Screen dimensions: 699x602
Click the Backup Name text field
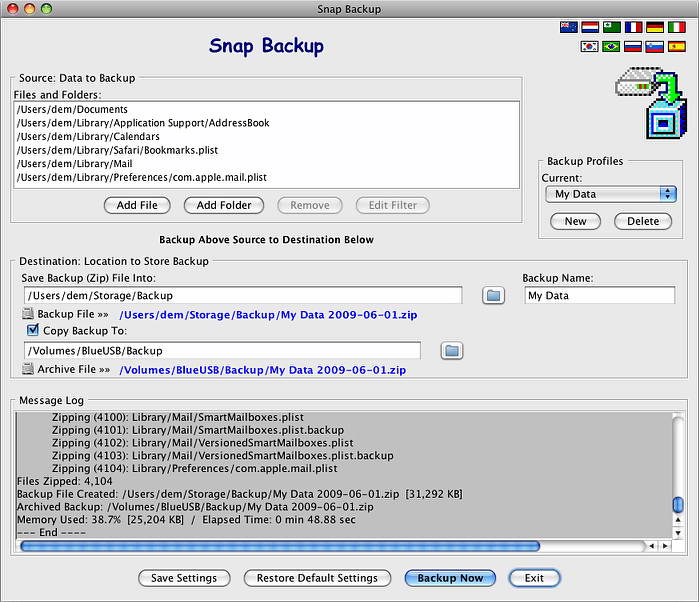click(x=599, y=296)
